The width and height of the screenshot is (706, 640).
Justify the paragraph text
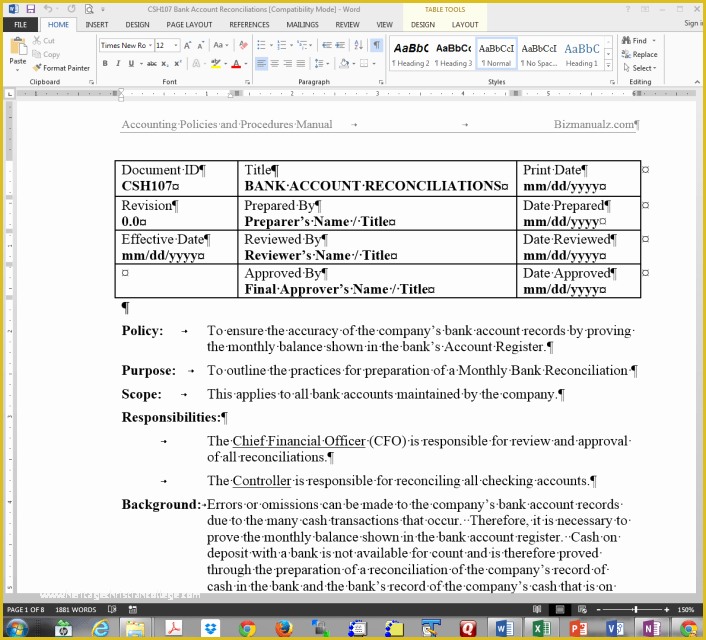point(301,64)
